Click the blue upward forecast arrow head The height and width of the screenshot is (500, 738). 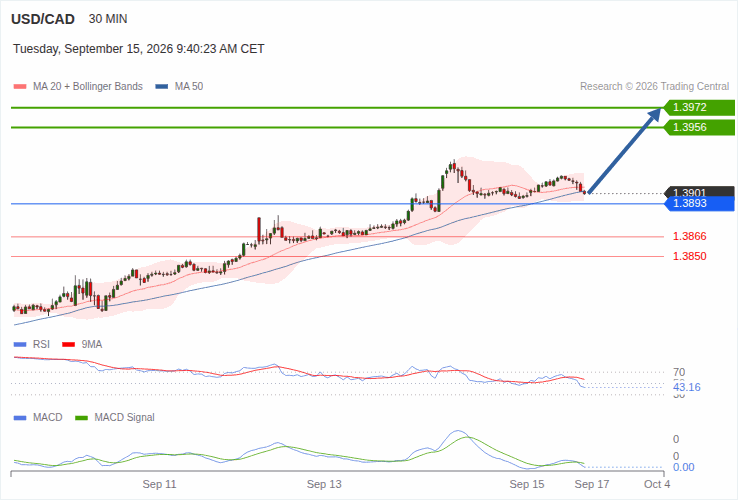tap(654, 115)
